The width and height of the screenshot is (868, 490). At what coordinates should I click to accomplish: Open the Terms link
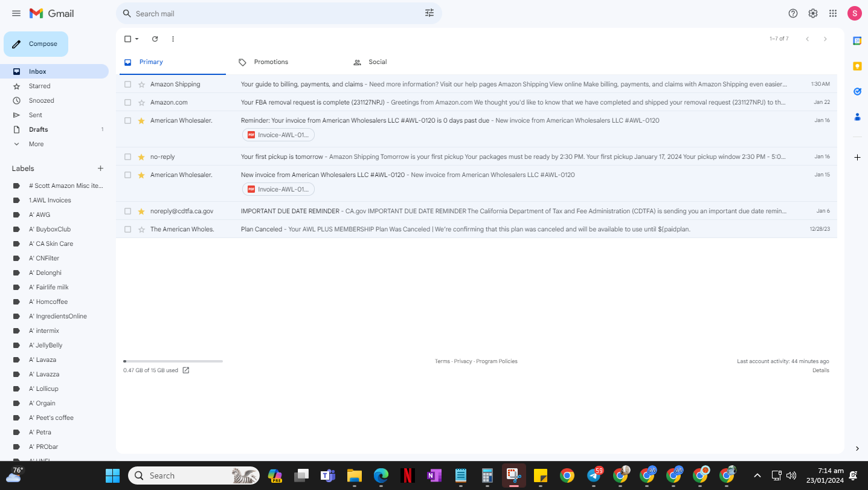442,361
